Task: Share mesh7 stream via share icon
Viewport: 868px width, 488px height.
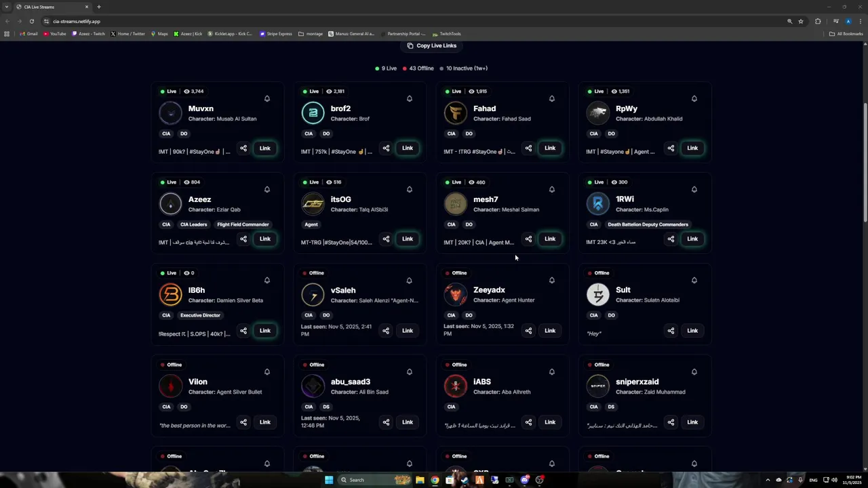Action: click(528, 239)
